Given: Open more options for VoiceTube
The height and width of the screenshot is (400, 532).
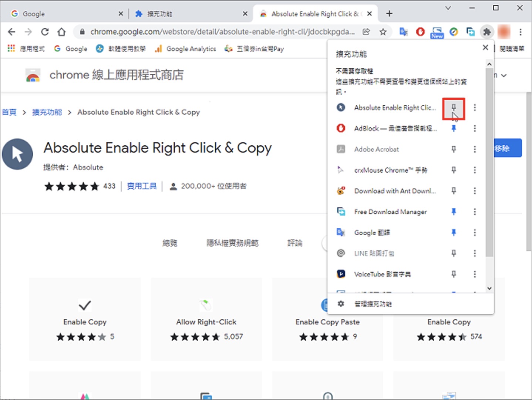Looking at the screenshot, I should pyautogui.click(x=475, y=274).
